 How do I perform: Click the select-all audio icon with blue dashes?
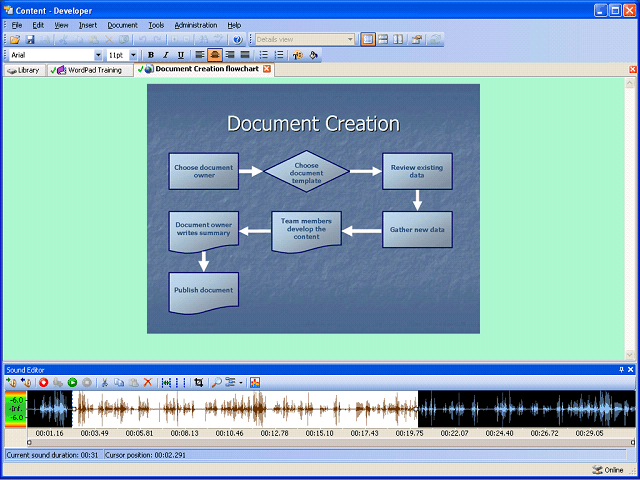(x=166, y=382)
